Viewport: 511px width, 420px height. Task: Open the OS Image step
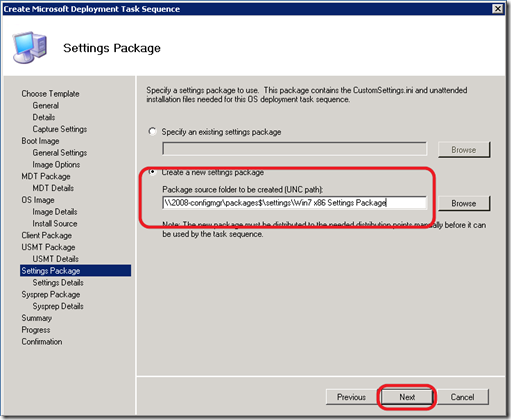(38, 200)
